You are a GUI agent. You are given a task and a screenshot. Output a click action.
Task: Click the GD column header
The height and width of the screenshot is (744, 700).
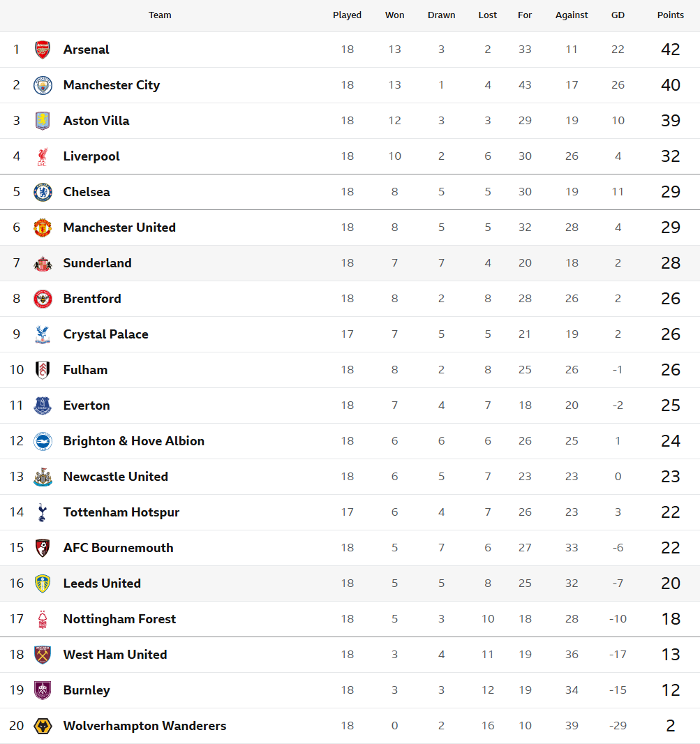(x=618, y=15)
